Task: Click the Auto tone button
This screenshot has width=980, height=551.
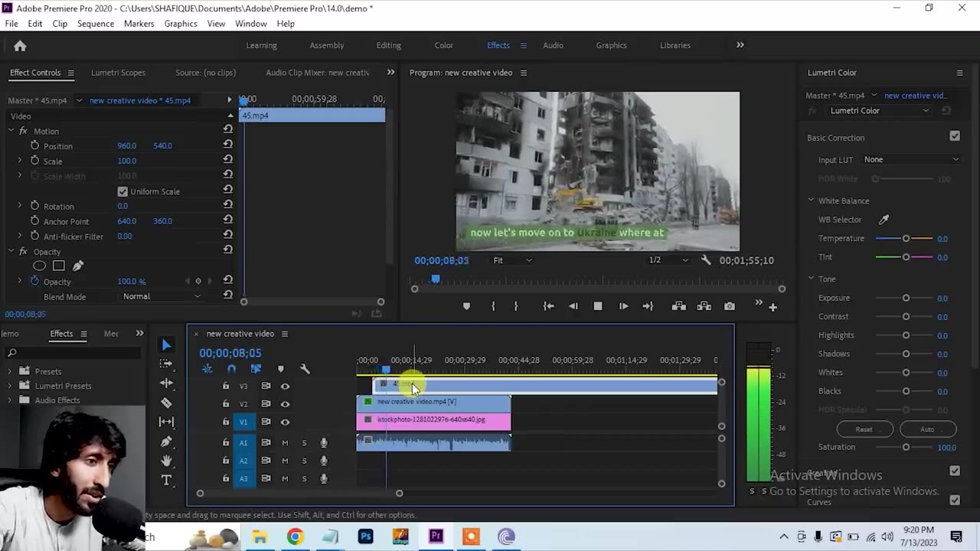Action: coord(926,429)
